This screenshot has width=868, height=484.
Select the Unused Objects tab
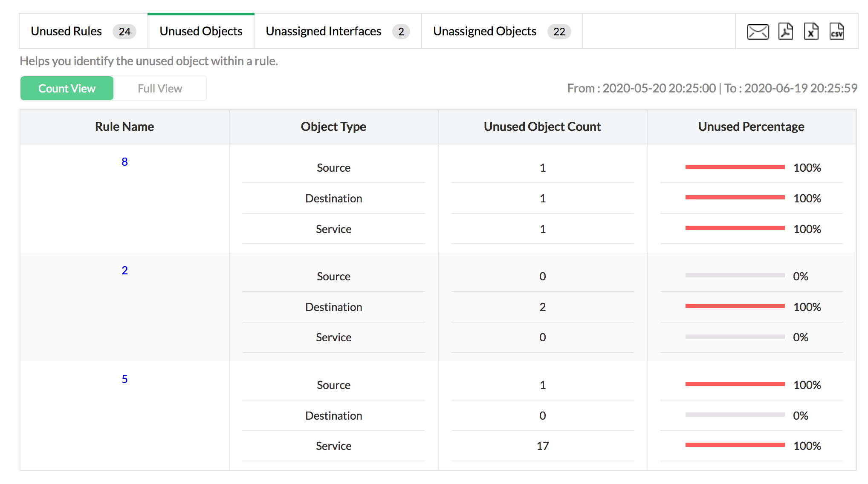200,31
